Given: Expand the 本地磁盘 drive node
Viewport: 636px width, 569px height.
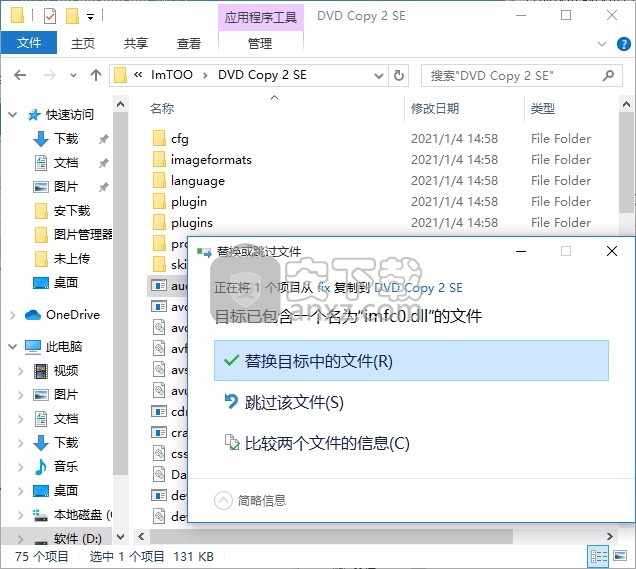Looking at the screenshot, I should pyautogui.click(x=21, y=515).
